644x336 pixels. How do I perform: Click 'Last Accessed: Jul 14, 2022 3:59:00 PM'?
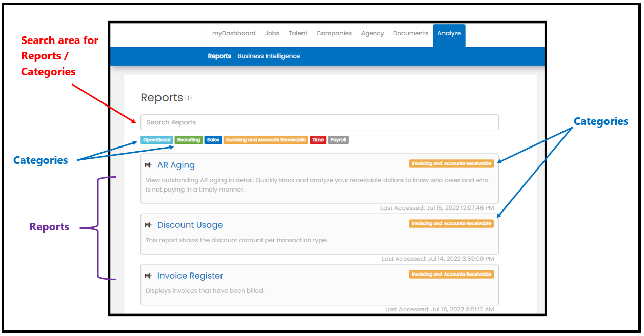pyautogui.click(x=438, y=259)
